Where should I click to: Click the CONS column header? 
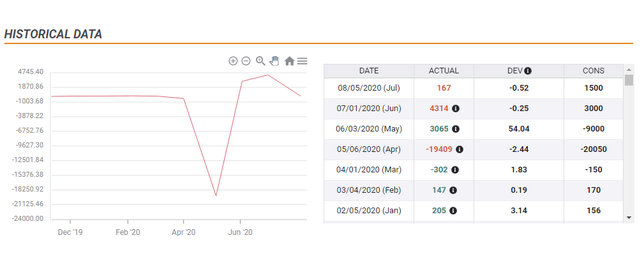[594, 71]
